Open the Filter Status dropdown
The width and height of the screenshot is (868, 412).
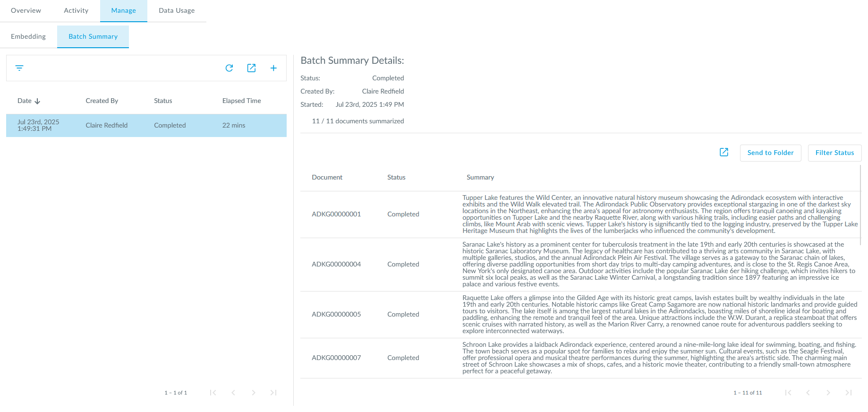[834, 153]
